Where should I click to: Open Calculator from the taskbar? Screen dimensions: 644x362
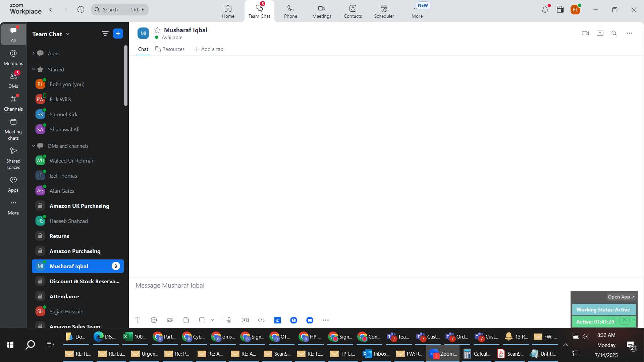click(477, 354)
